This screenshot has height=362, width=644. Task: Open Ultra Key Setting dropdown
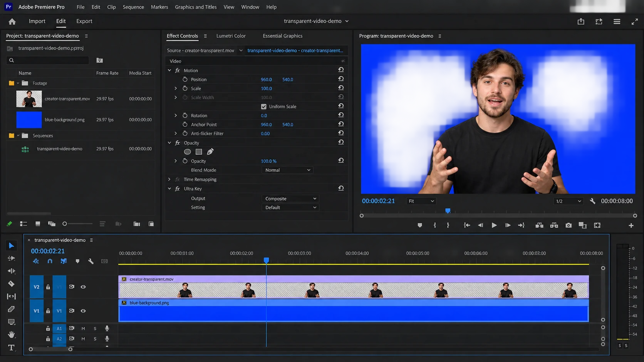coord(290,207)
